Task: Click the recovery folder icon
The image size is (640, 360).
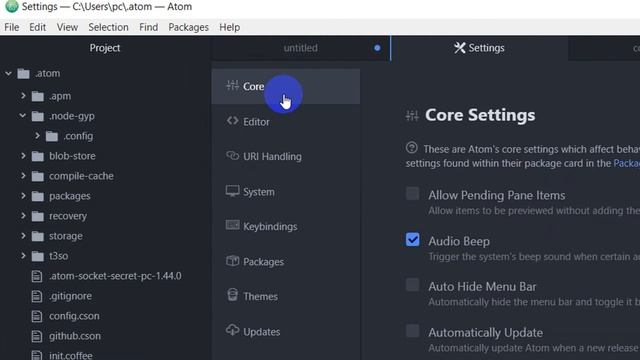Action: [x=38, y=216]
